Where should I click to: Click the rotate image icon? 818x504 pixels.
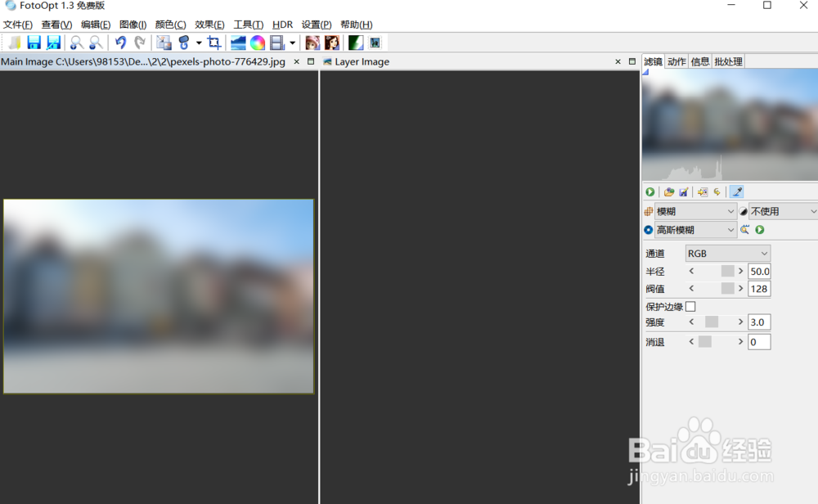183,43
